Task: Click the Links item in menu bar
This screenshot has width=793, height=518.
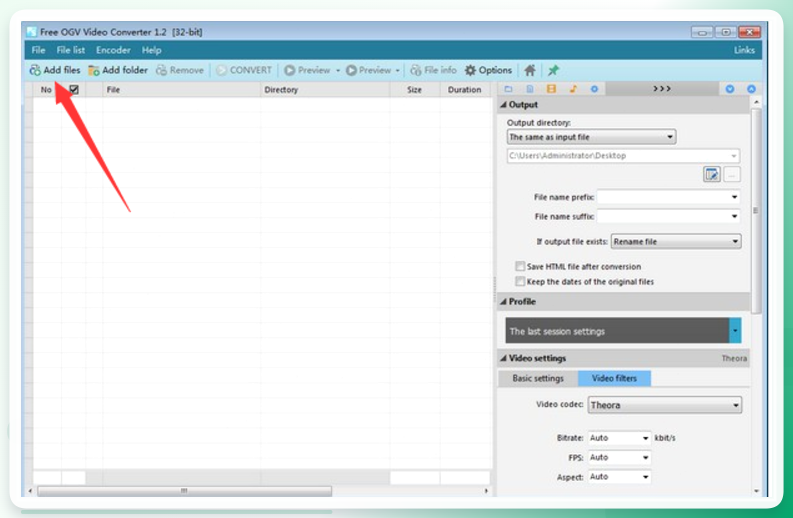Action: point(744,50)
